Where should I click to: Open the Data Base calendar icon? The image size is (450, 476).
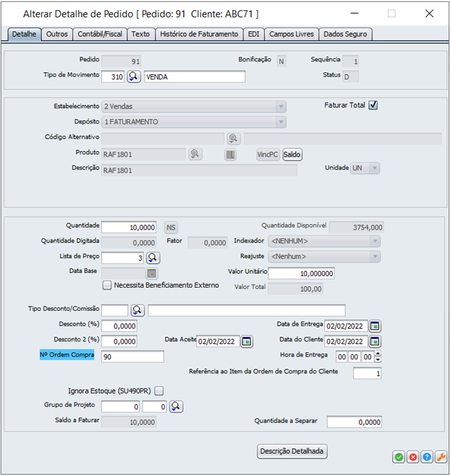pyautogui.click(x=152, y=273)
